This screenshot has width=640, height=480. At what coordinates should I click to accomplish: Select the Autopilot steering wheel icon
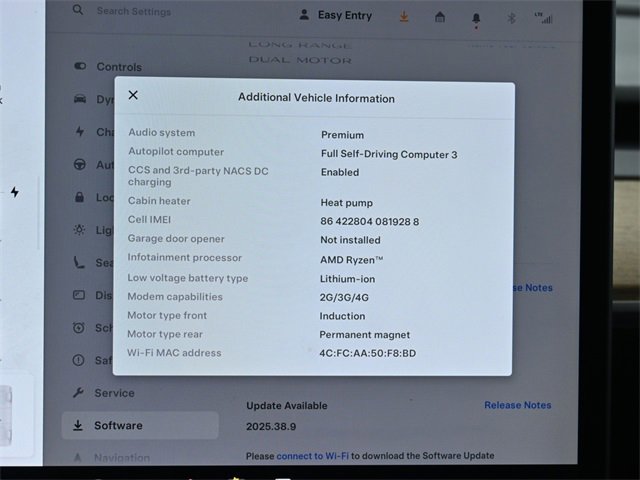pos(80,164)
